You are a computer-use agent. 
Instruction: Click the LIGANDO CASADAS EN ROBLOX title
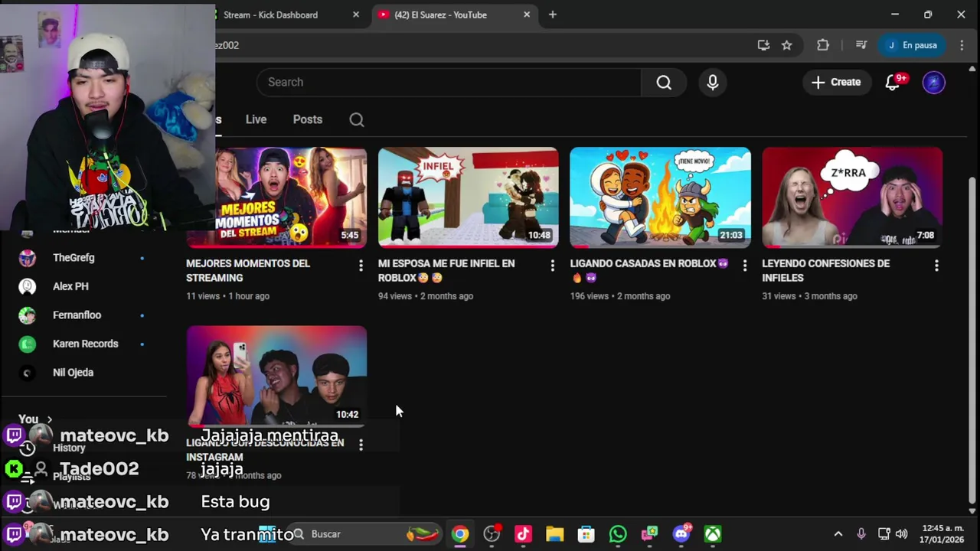[649, 271]
